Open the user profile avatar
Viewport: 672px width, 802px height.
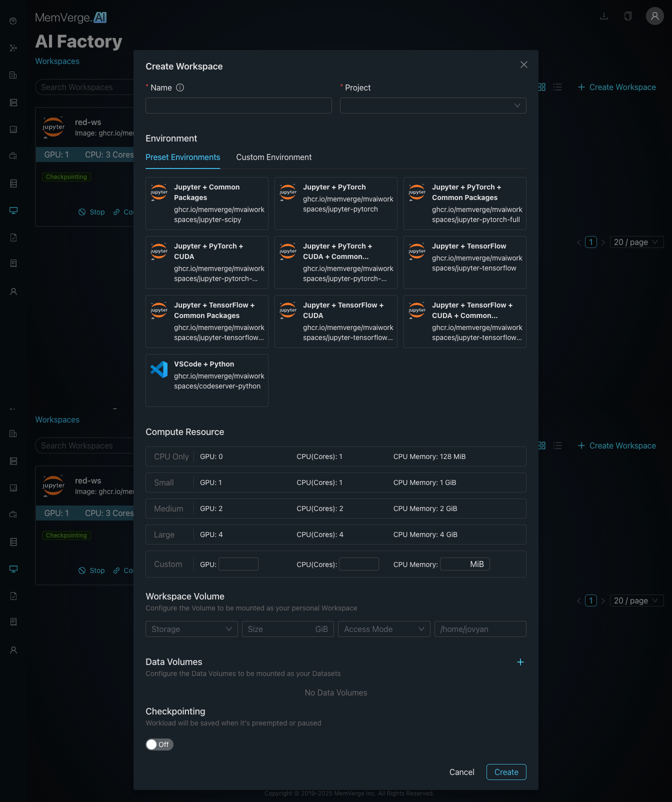[x=654, y=16]
